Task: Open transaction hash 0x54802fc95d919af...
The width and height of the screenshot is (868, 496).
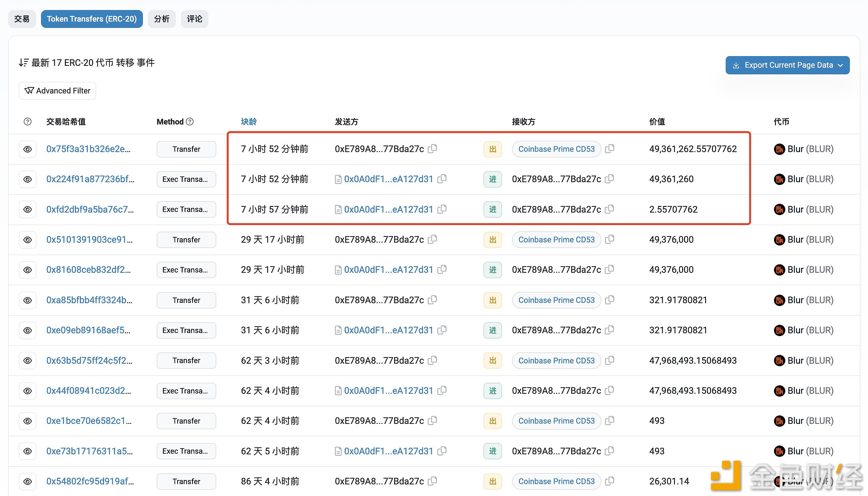Action: [x=90, y=481]
